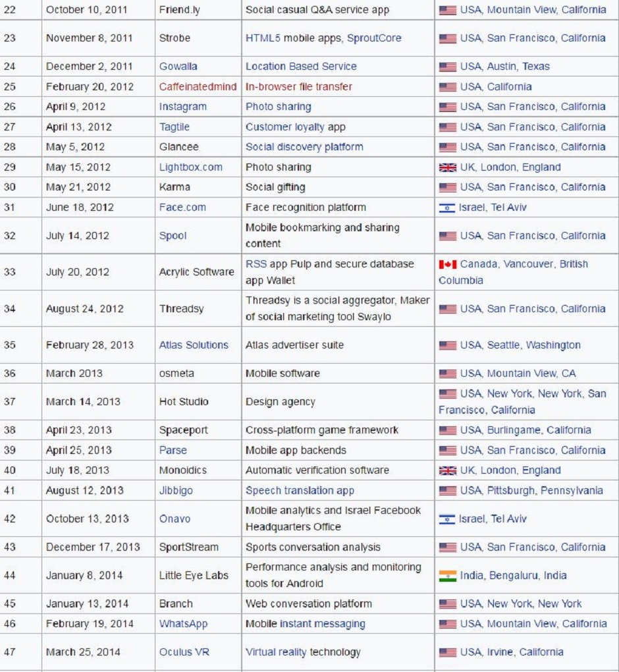This screenshot has height=672, width=619.
Task: Click the UK flag in Monoidics row
Action: click(x=448, y=470)
